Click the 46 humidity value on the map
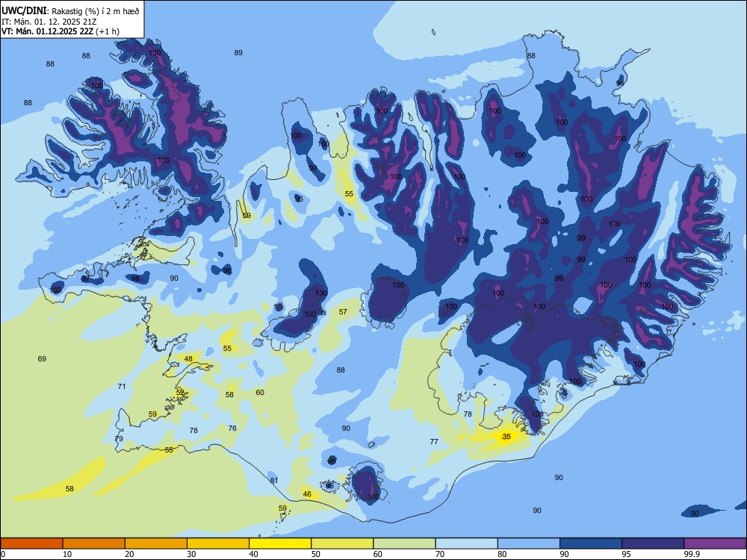The width and height of the screenshot is (747, 560). click(x=307, y=494)
